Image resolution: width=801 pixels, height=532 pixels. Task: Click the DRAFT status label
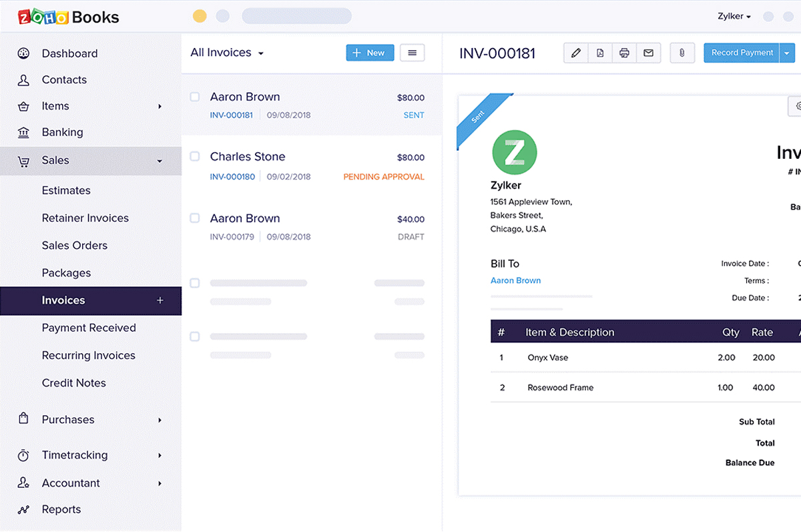[x=411, y=236]
